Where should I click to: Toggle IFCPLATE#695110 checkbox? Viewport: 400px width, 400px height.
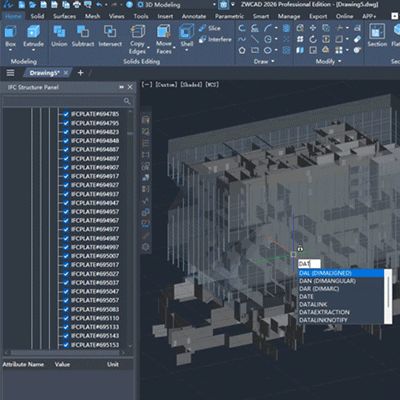point(66,318)
